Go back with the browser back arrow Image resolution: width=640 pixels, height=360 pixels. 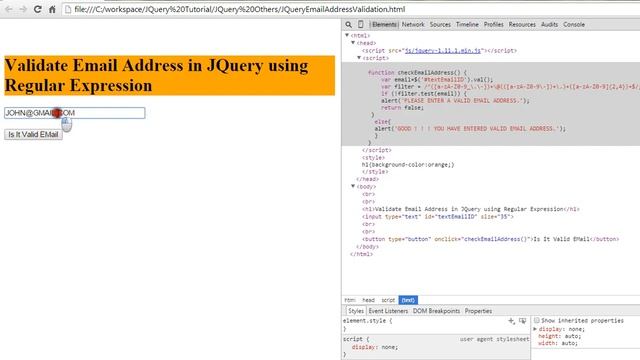tap(9, 9)
